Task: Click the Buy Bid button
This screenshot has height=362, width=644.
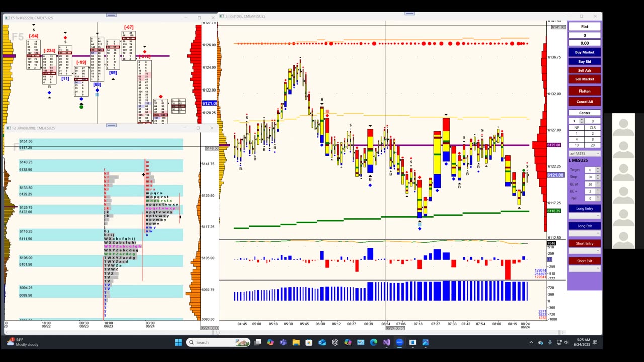Action: (x=585, y=62)
